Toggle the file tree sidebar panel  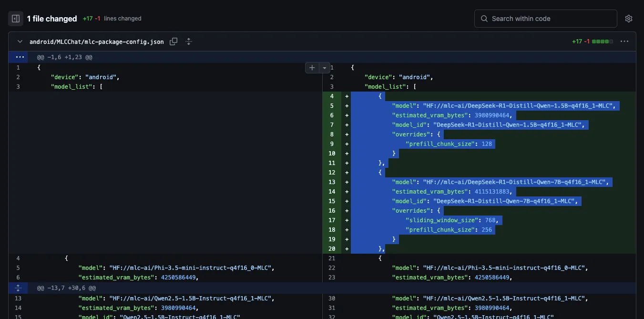[x=16, y=19]
